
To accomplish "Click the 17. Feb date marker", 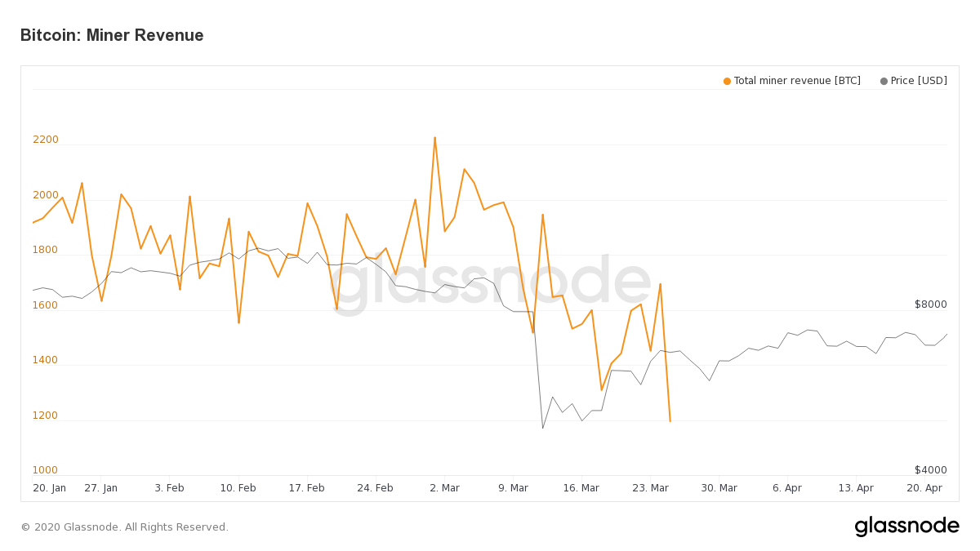I will click(306, 488).
